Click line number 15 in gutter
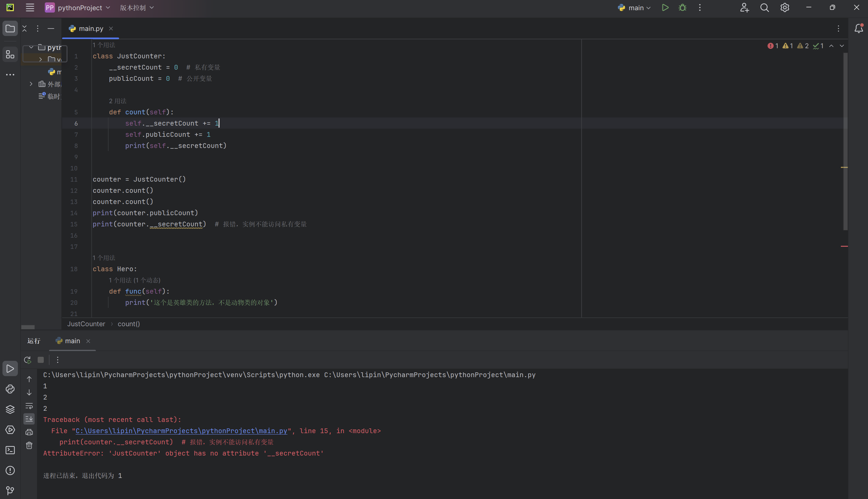 pyautogui.click(x=74, y=224)
